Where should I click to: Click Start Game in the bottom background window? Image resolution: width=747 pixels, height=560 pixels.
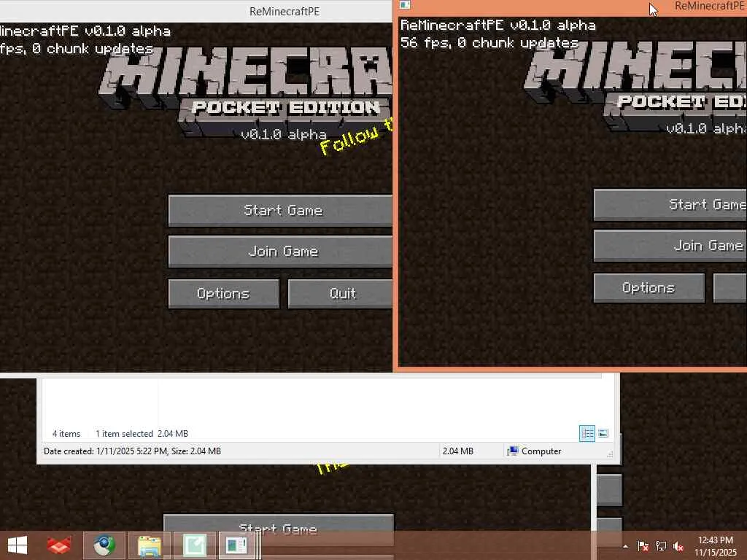tap(279, 523)
